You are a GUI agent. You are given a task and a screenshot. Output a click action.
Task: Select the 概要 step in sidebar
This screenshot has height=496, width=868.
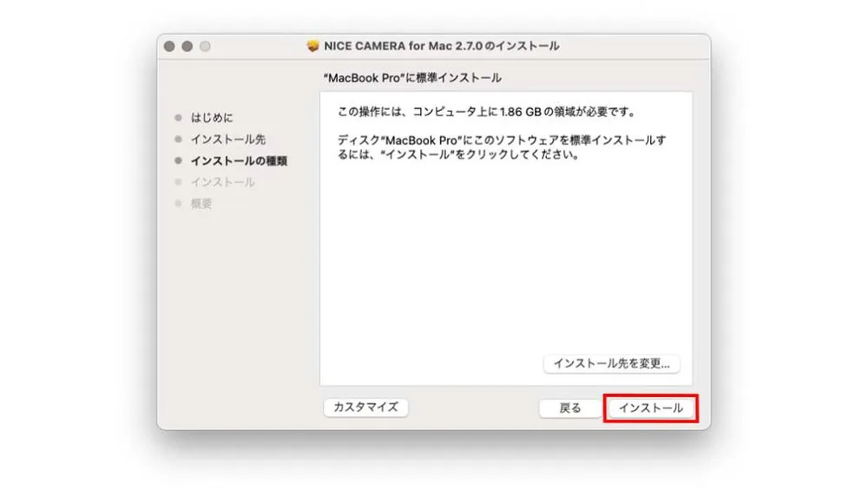tap(201, 204)
